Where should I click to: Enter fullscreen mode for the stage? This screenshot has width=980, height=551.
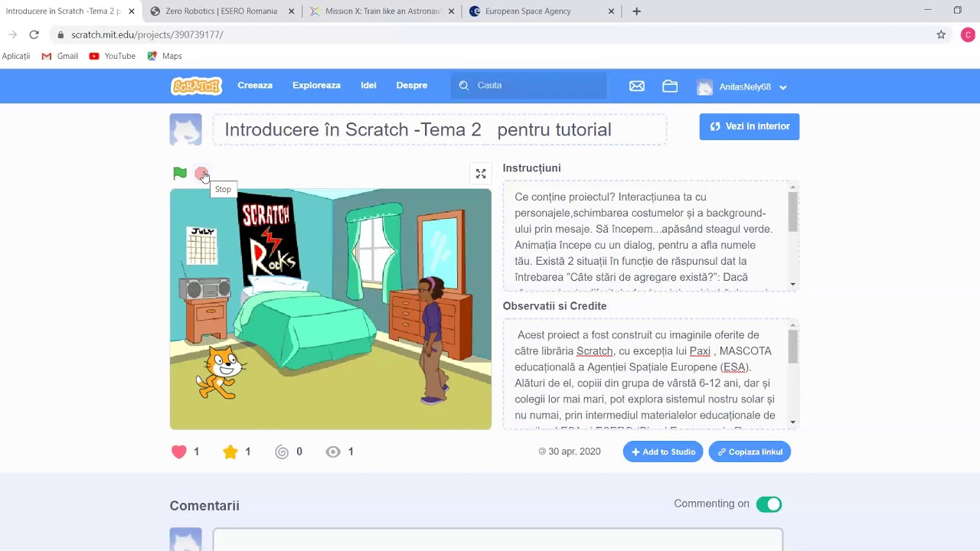(x=481, y=174)
